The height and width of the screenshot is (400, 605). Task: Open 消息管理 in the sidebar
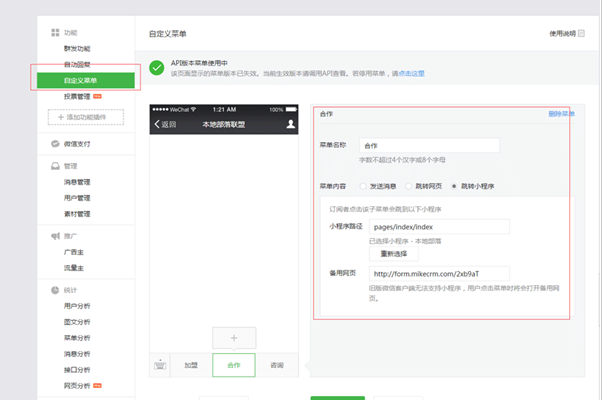[77, 182]
